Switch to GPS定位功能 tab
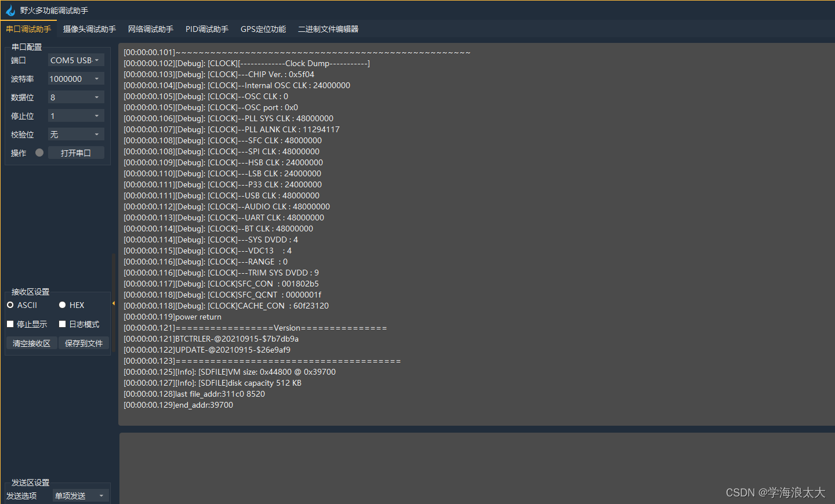835x504 pixels. click(x=263, y=29)
